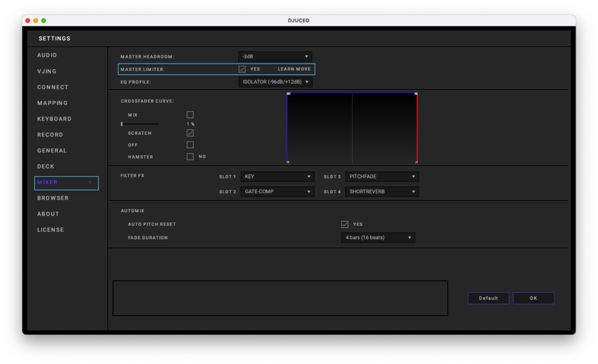Enable the Mix crossfader curve checkbox
The width and height of the screenshot is (598, 364).
190,115
